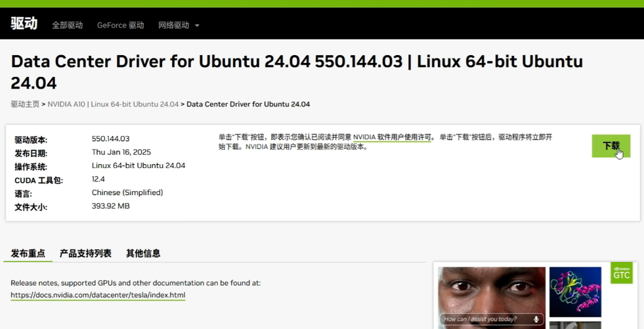Screen dimensions: 644x329
Task: Click the 语言: label
Action: pyautogui.click(x=23, y=194)
